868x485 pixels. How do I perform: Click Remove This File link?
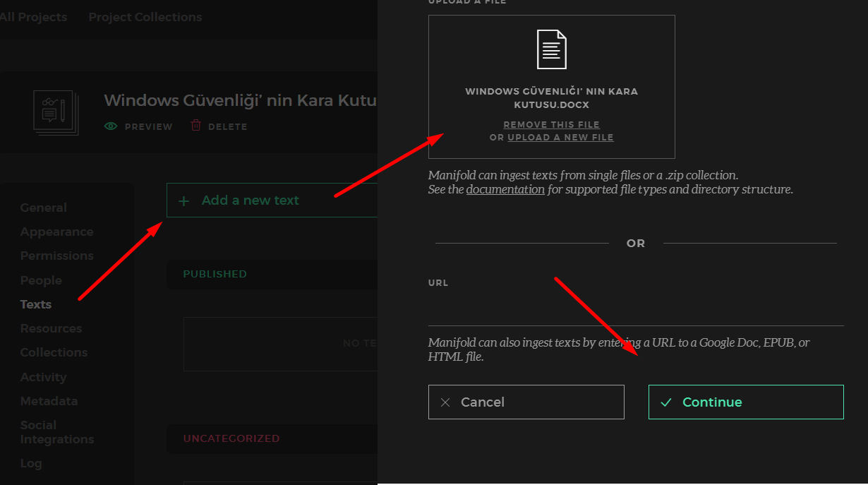tap(551, 124)
